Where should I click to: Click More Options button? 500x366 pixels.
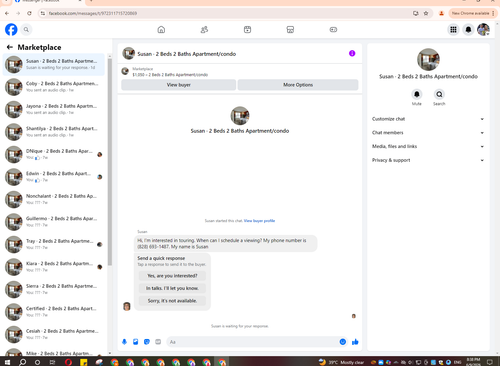coord(298,85)
